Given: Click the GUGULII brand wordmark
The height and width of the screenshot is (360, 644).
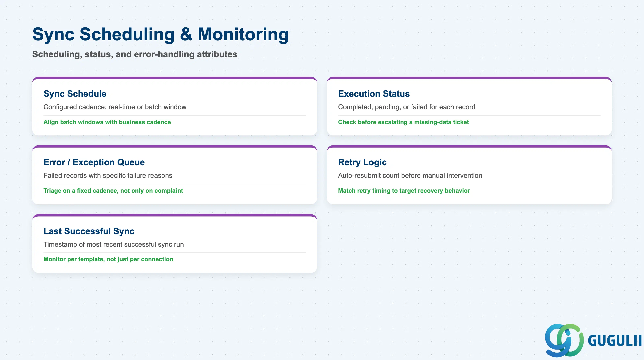Looking at the screenshot, I should pyautogui.click(x=615, y=340).
